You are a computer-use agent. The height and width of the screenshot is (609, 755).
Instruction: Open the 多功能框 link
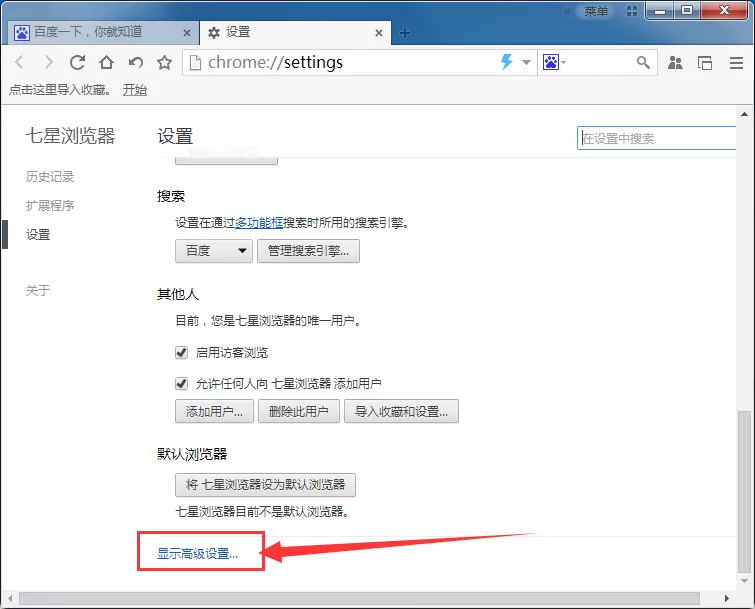(259, 222)
